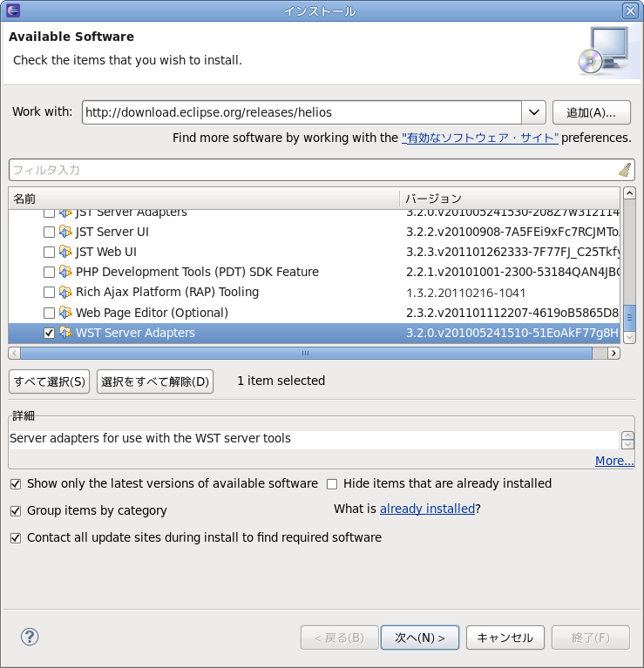Click the 名前 column header
Screen dimensions: 644x668
[x=204, y=199]
